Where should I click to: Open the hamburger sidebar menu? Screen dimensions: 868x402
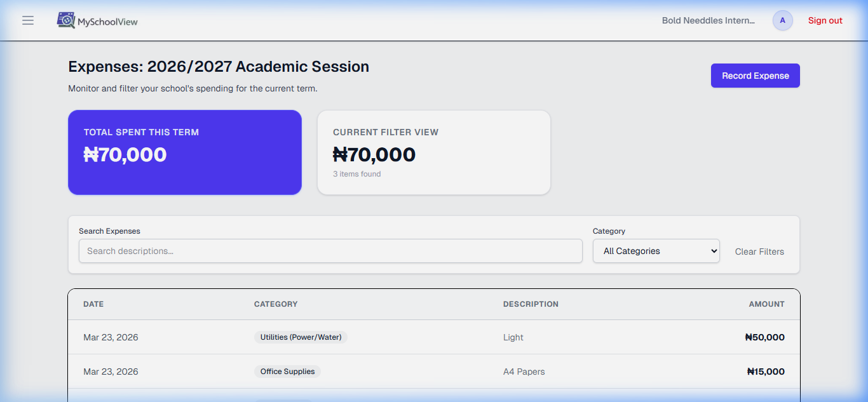pos(28,20)
